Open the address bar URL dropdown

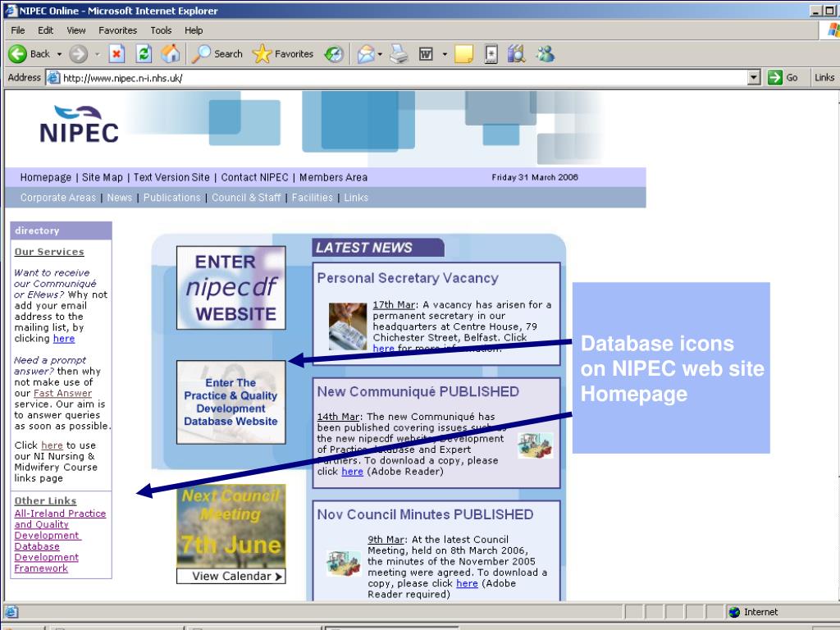[x=754, y=78]
